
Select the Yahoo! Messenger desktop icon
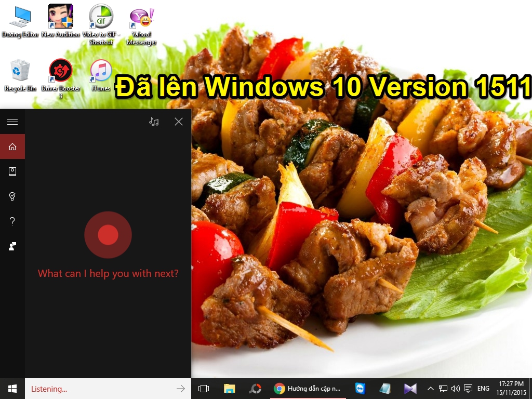141,26
